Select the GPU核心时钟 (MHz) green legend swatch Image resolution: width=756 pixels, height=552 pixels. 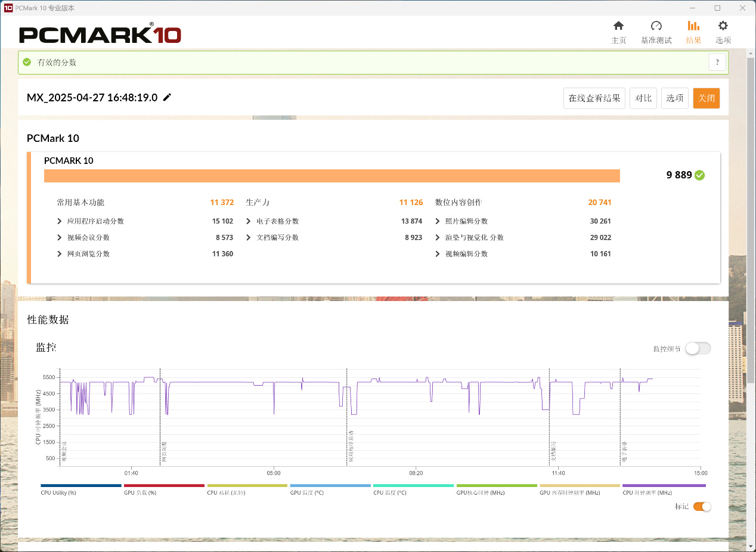click(x=497, y=486)
